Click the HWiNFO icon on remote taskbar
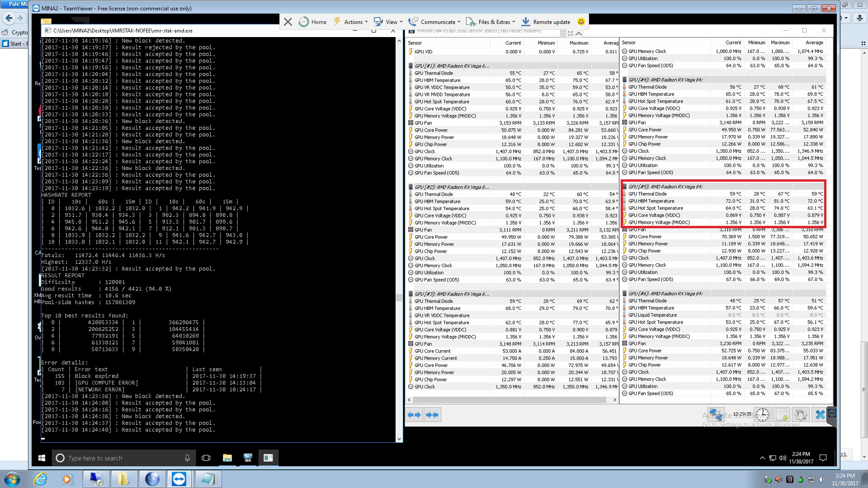Image resolution: width=868 pixels, height=488 pixels. point(248,458)
